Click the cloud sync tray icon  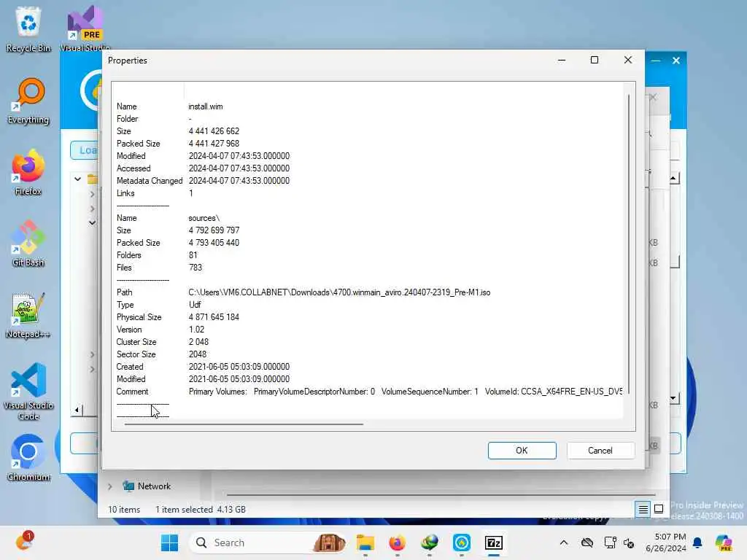pos(587,542)
